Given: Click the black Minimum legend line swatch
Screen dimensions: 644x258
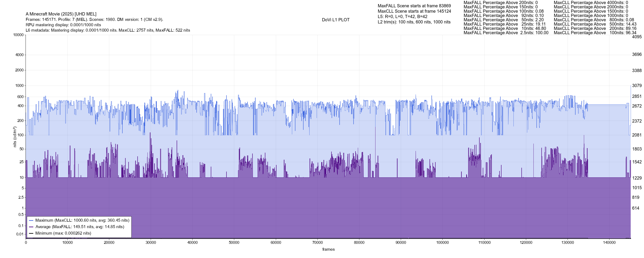Looking at the screenshot, I should click(x=31, y=233).
